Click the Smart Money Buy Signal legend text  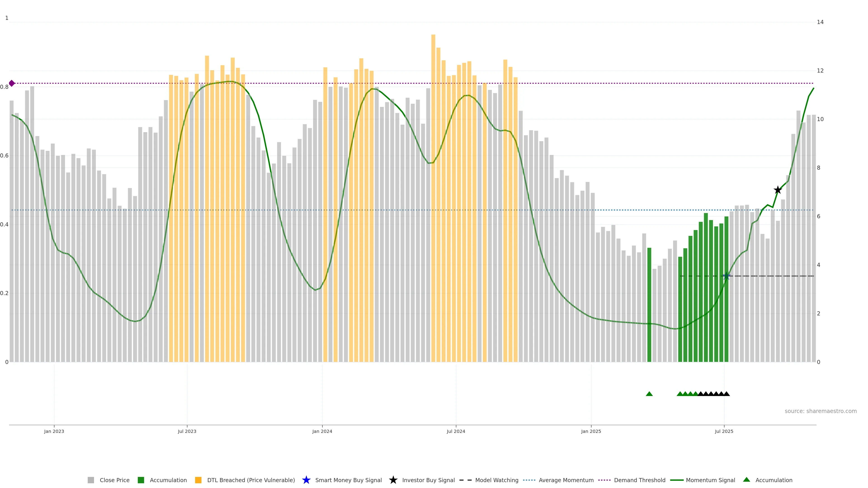[x=348, y=480]
